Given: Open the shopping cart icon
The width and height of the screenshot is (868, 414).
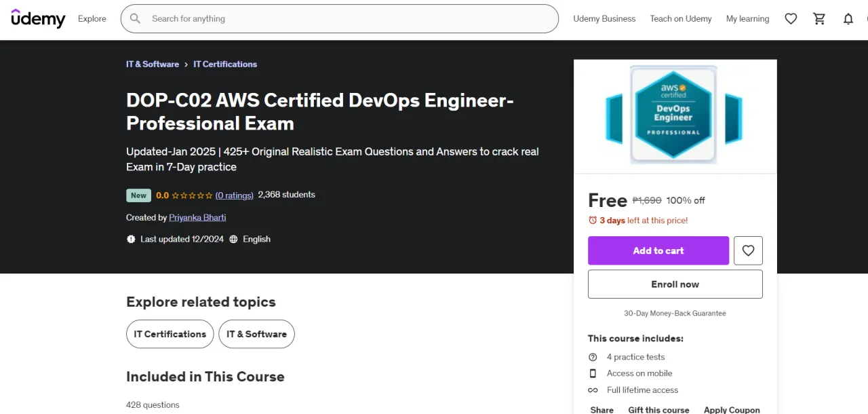Looking at the screenshot, I should click(819, 19).
